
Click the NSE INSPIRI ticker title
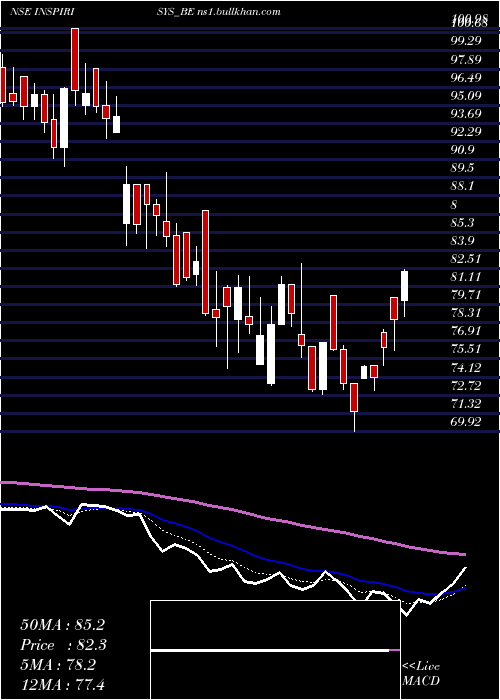[x=42, y=12]
